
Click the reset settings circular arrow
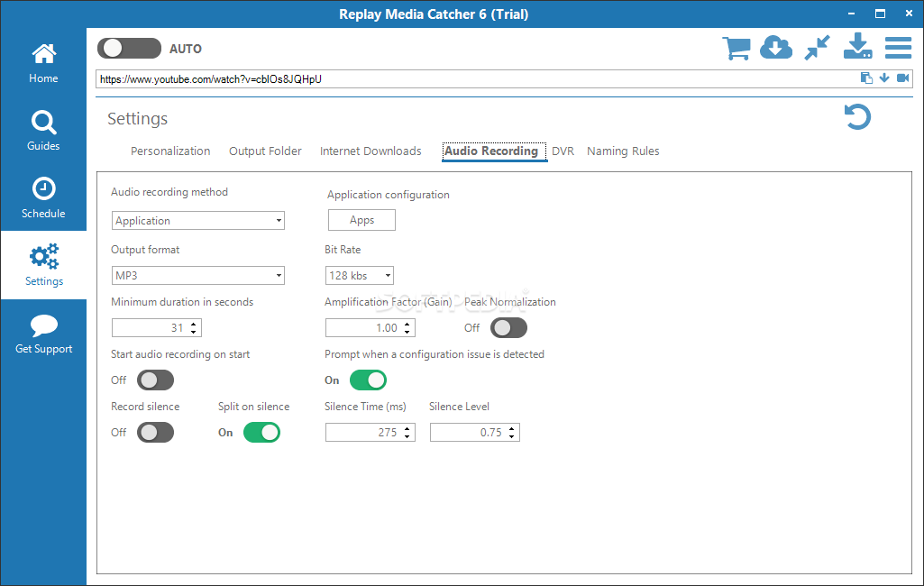[x=857, y=116]
